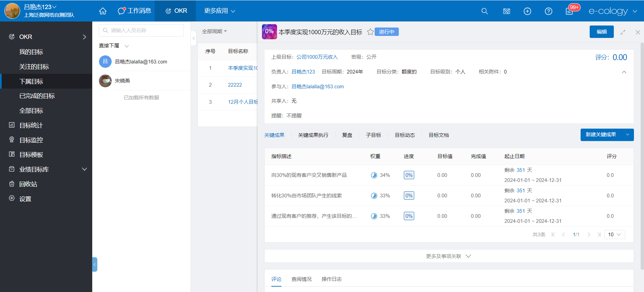644x292 pixels.
Task: Change page size dropdown showing 10
Action: (615, 235)
